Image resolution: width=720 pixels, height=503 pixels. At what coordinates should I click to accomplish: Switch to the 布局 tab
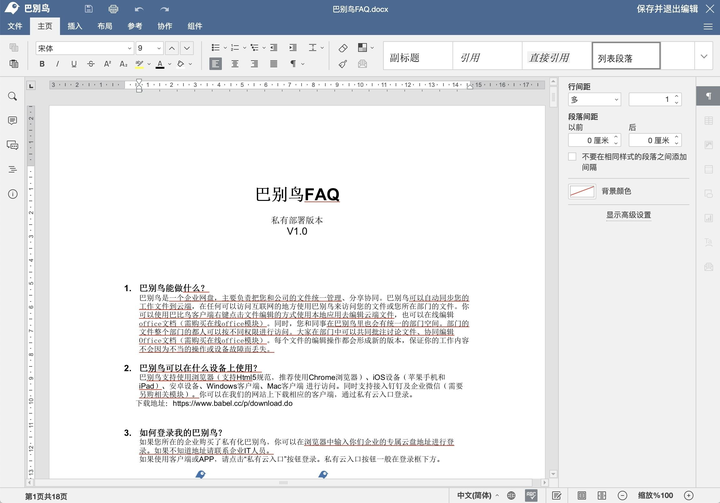point(105,26)
